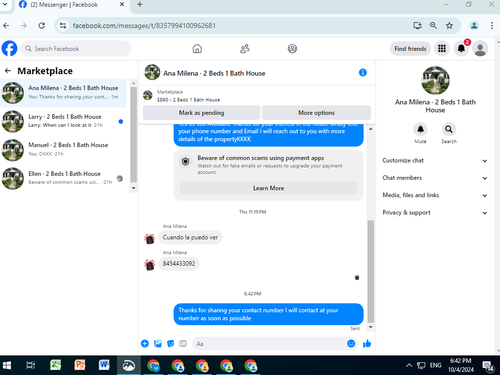
Task: Click the Search Facebook field
Action: 76,49
